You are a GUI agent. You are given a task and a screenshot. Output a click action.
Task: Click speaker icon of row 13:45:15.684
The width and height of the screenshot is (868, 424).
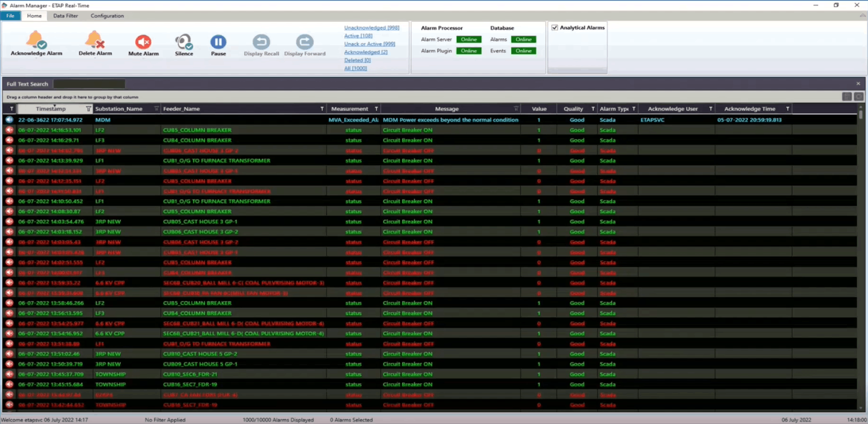point(9,385)
